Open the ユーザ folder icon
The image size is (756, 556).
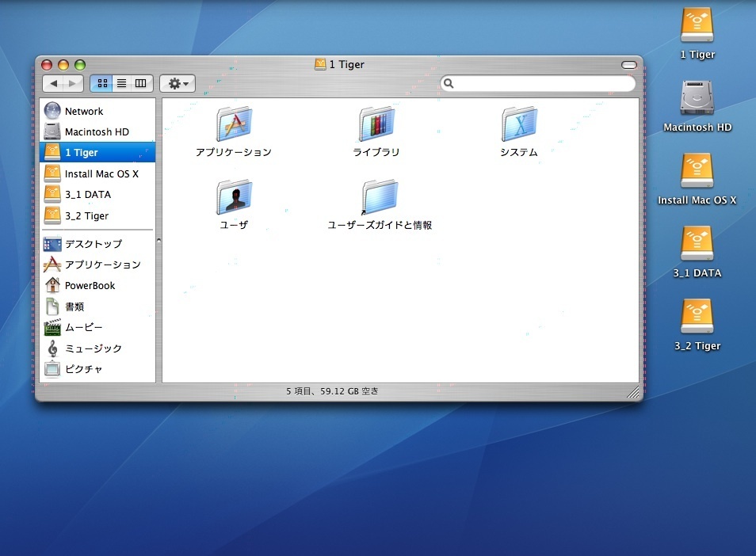coord(234,198)
